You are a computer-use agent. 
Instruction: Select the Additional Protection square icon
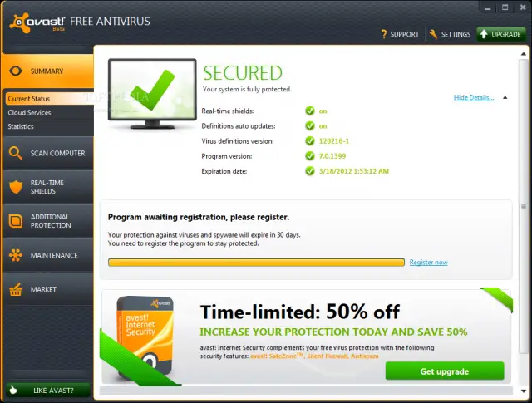click(x=15, y=221)
